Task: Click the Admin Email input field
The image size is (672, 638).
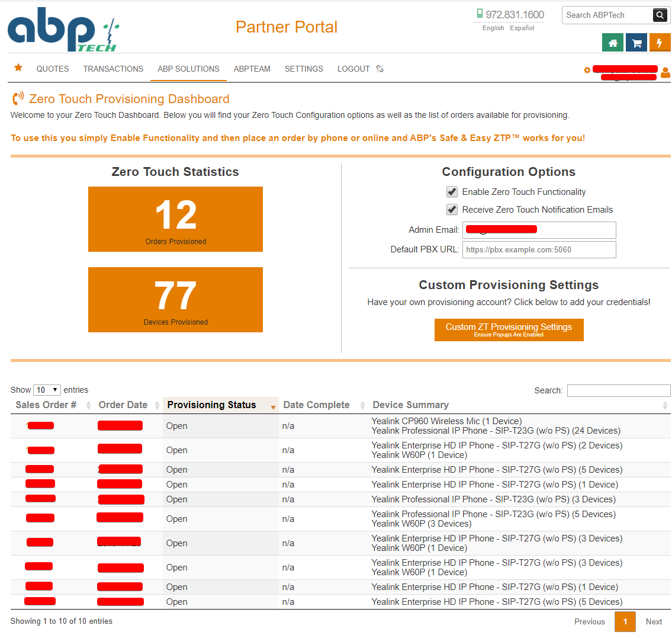Action: point(539,230)
